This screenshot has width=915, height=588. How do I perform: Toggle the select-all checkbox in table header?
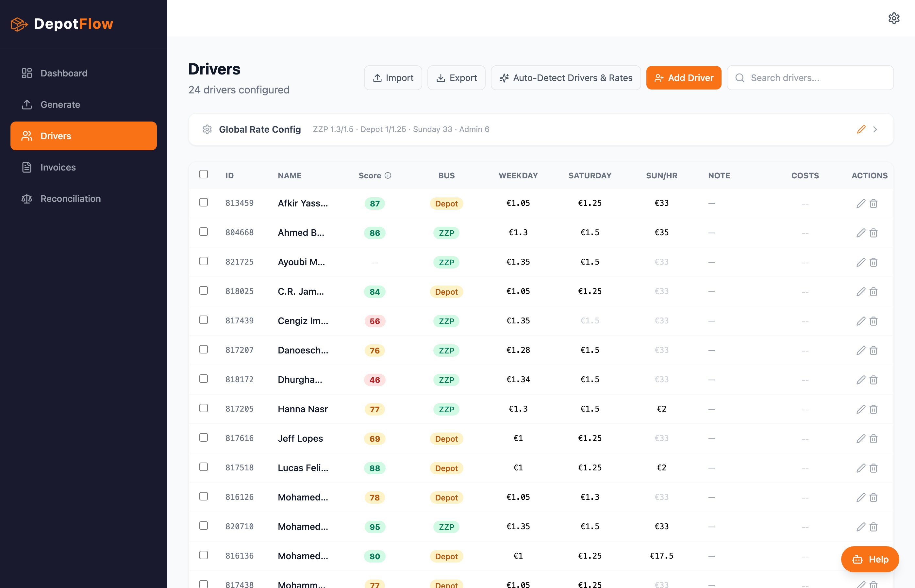click(204, 174)
